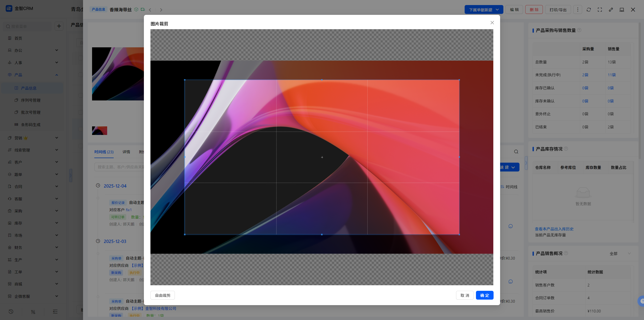Image resolution: width=644 pixels, height=320 pixels.
Task: Click the refresh icon in top toolbar
Action: click(589, 10)
